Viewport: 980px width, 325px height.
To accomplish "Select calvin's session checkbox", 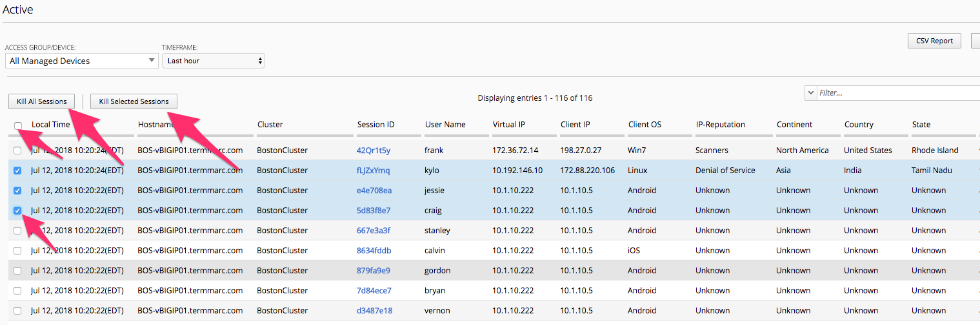I will pos(17,251).
